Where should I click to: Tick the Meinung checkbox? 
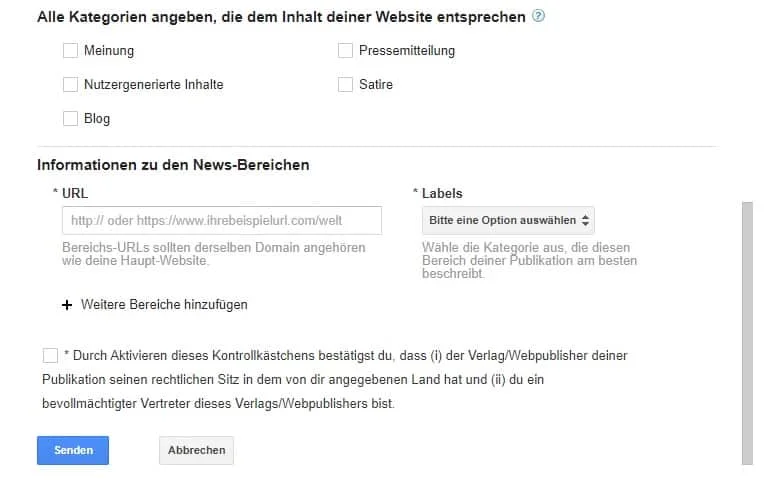[70, 50]
